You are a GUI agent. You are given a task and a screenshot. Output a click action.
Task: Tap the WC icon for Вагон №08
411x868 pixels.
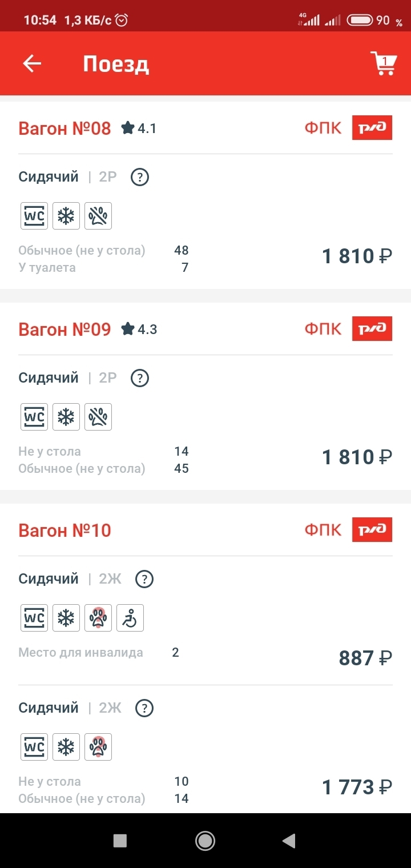[34, 216]
